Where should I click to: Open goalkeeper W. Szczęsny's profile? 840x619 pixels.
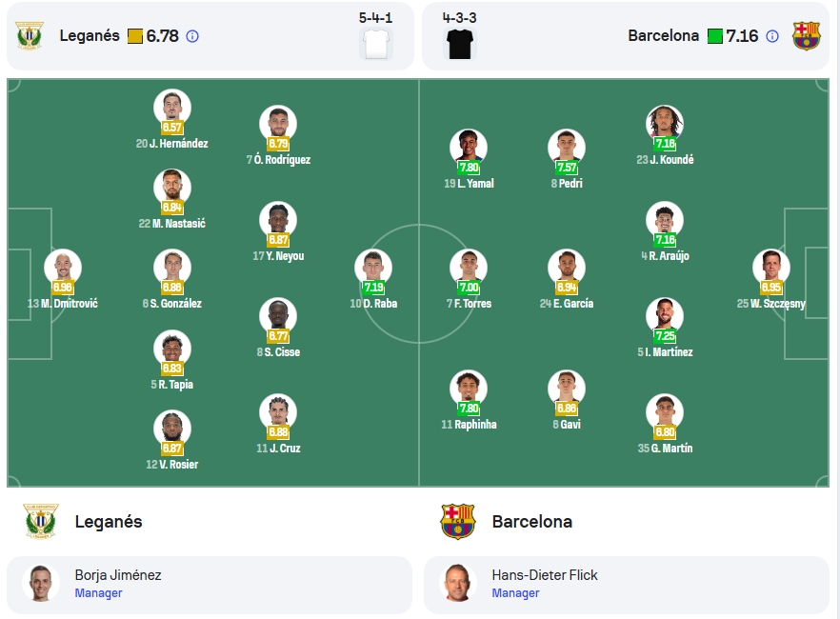click(770, 280)
